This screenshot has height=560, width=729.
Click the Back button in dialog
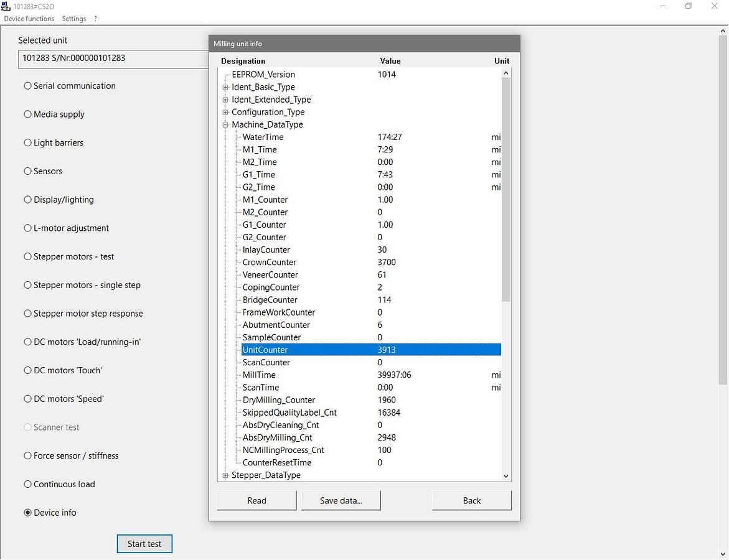tap(471, 500)
